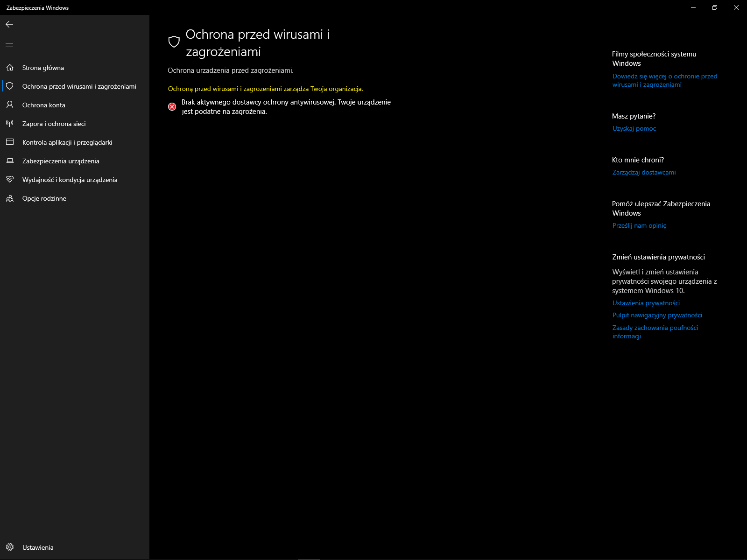This screenshot has height=560, width=747.
Task: Open Kontrola aplikacji i przeglądarki
Action: (x=75, y=142)
